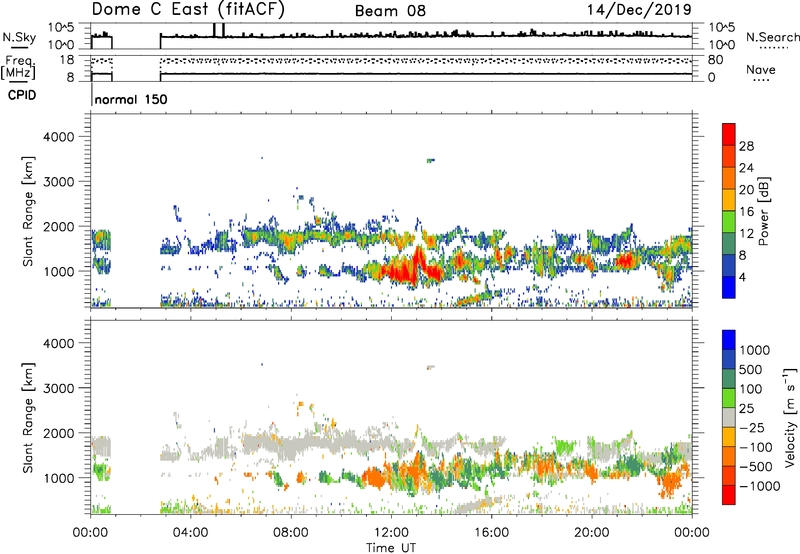Screen dimensions: 800x554
Task: Click the dark blue top segment of Velocity colorbar
Action: click(729, 340)
